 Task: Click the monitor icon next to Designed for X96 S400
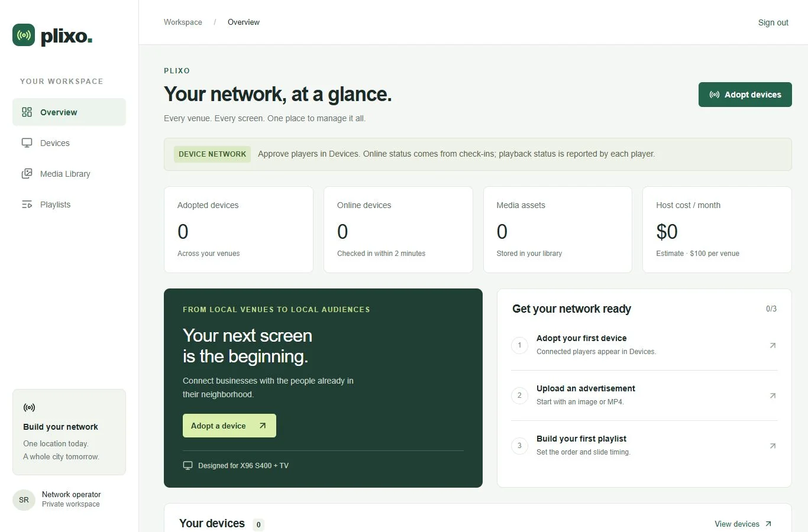(x=188, y=465)
